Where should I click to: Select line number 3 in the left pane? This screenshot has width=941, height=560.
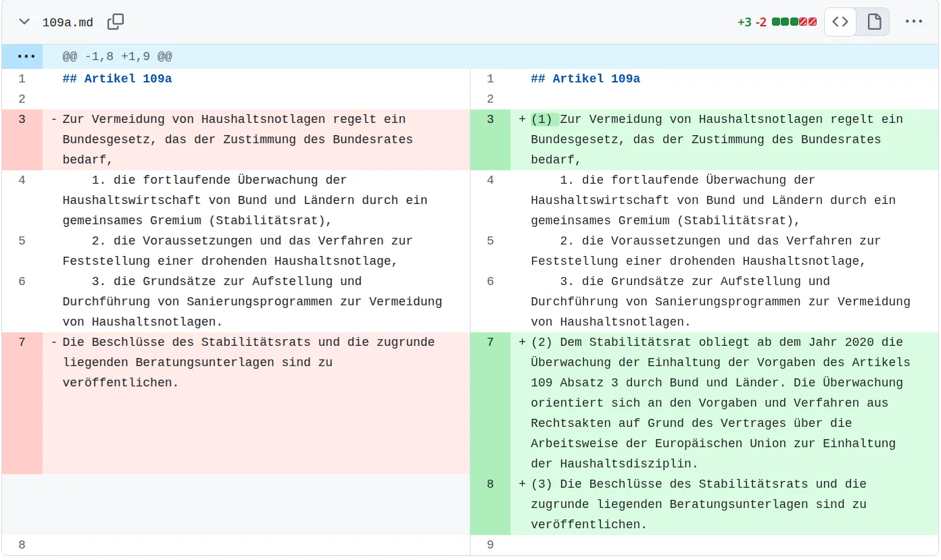tap(22, 119)
